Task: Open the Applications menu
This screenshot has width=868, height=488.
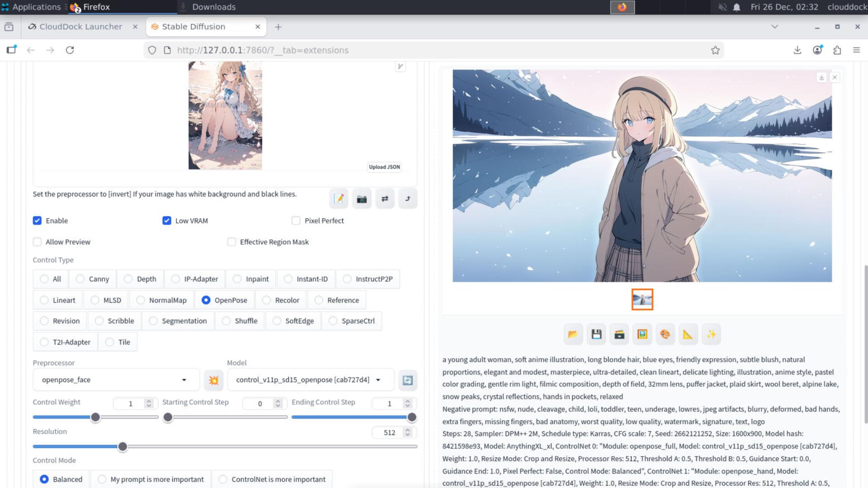Action: pyautogui.click(x=31, y=7)
